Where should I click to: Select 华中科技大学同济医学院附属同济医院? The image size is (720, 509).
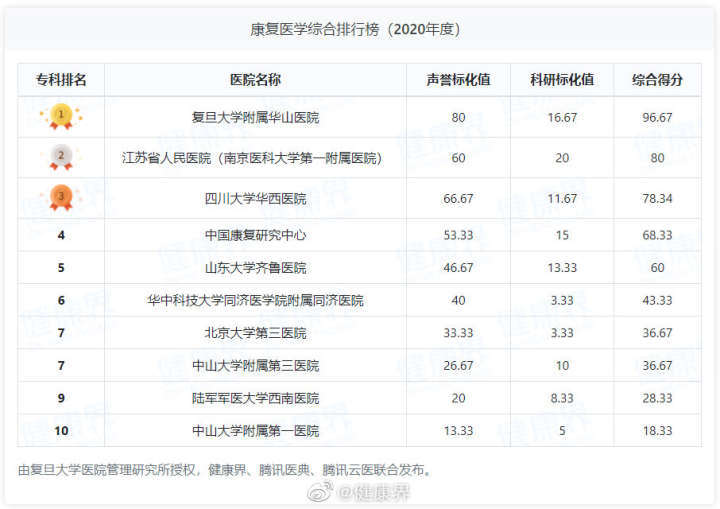pos(255,300)
